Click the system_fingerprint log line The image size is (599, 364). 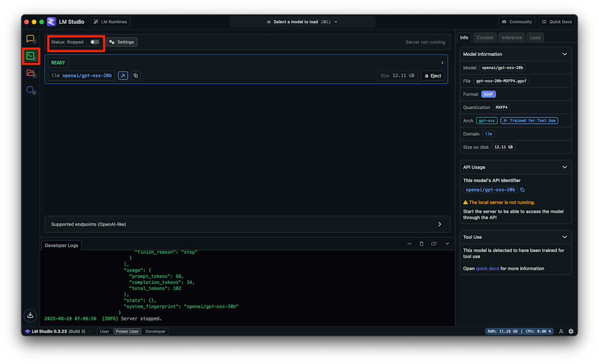coord(181,306)
